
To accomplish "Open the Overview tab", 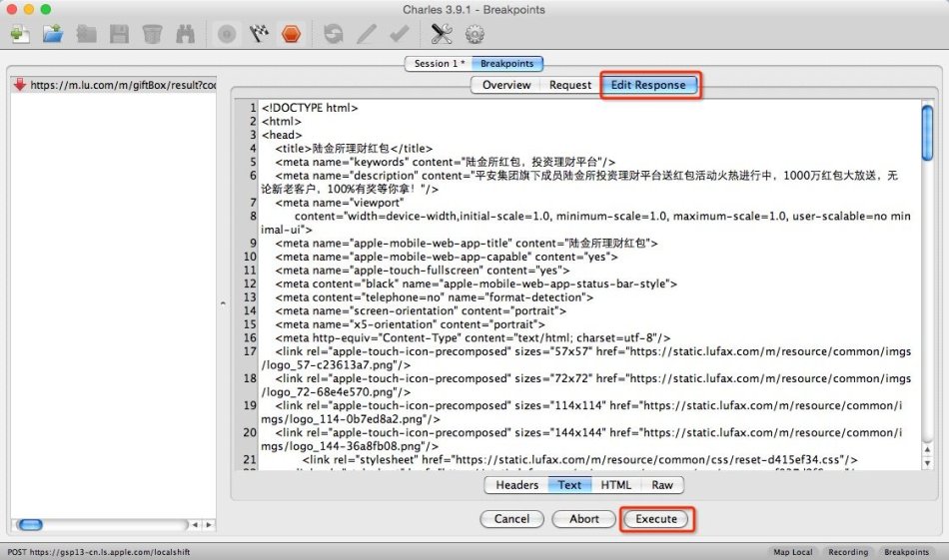I will (506, 85).
